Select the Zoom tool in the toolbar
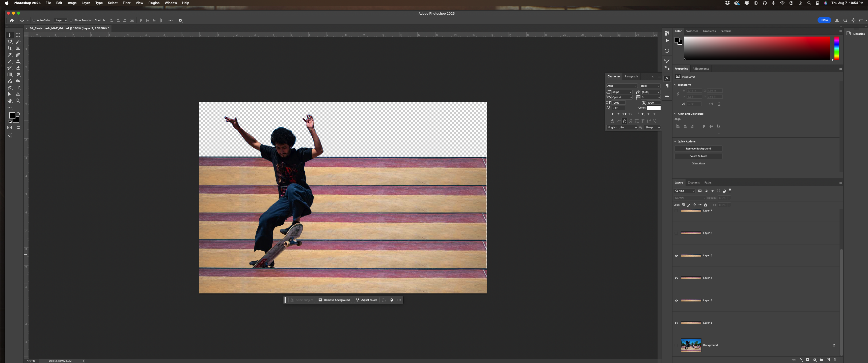 point(18,101)
